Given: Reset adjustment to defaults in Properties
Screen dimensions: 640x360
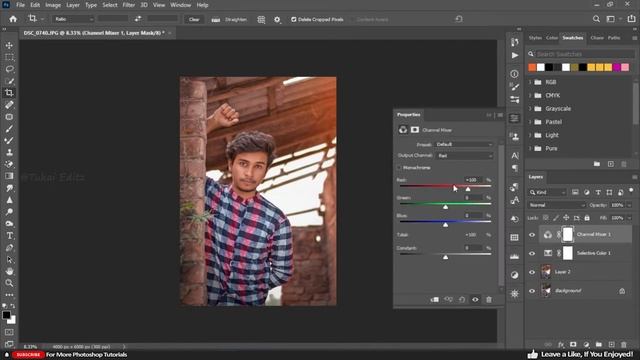Looking at the screenshot, I should tap(462, 300).
